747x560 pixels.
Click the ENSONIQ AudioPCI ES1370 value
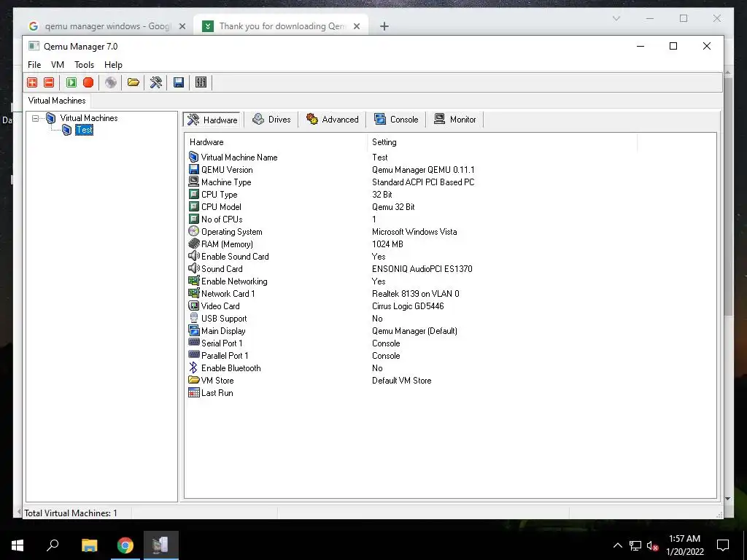(422, 268)
